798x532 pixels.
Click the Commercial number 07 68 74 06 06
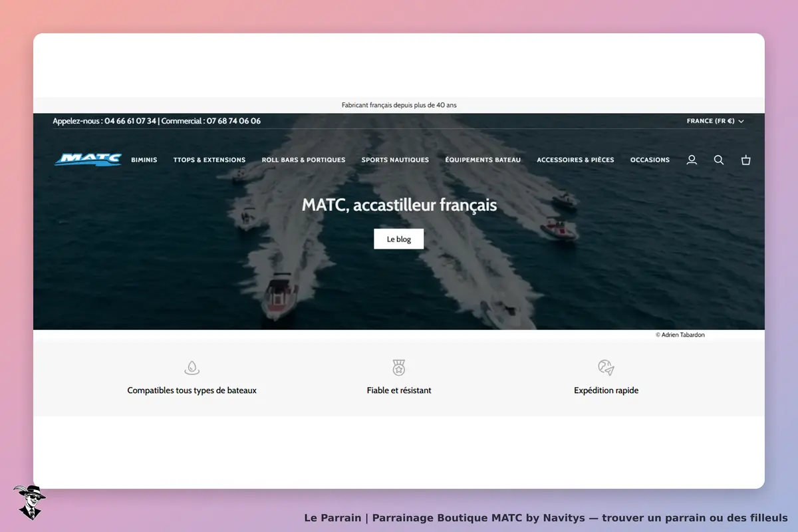point(233,121)
